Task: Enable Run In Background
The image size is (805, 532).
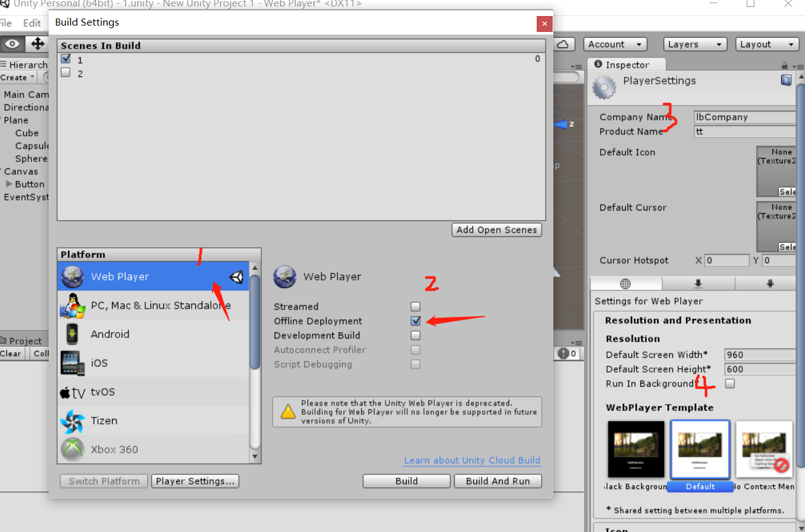Action: (x=729, y=383)
